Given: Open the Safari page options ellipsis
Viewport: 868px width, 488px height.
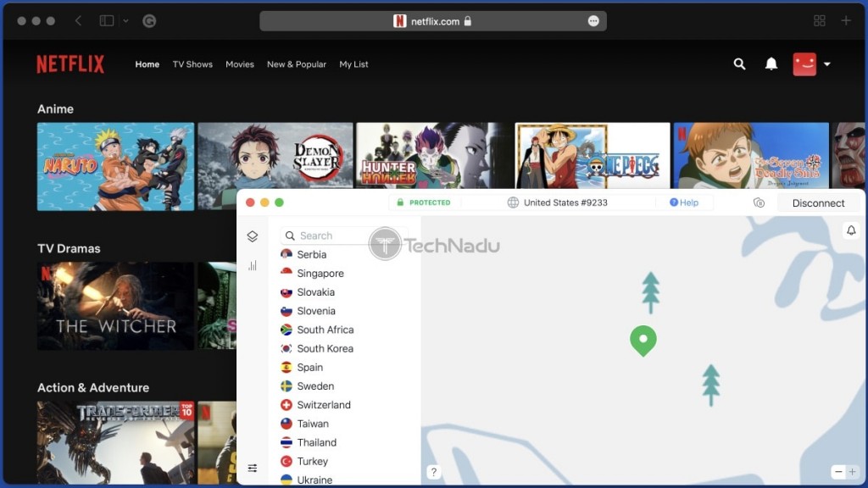Looking at the screenshot, I should (593, 21).
